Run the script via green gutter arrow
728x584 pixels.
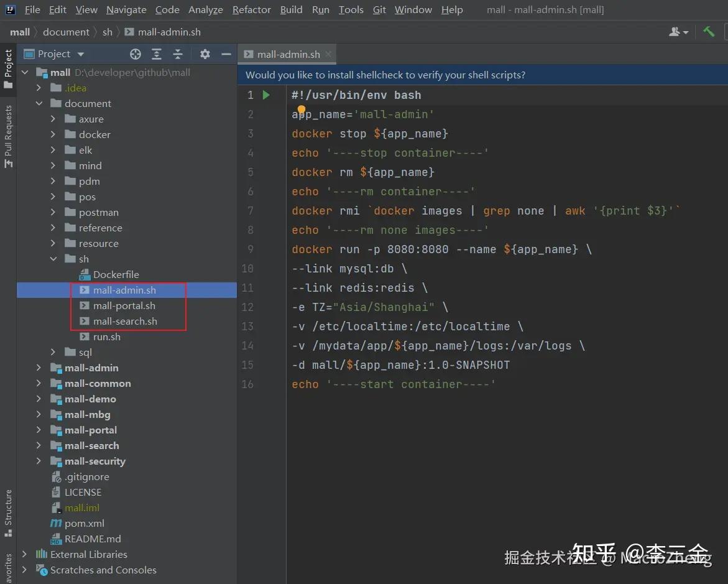point(266,95)
